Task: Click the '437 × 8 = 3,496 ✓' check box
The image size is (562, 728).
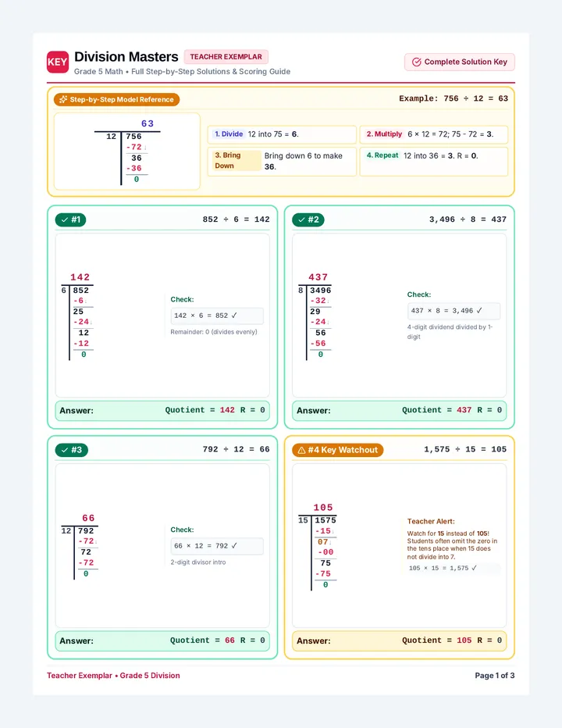Action: pos(454,311)
